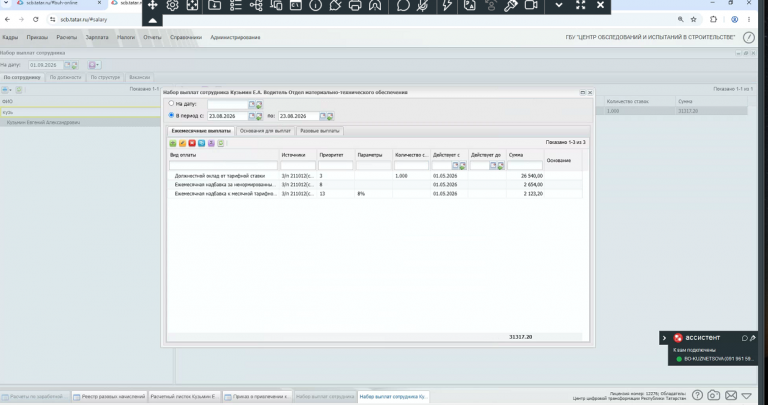Click red delete-record icon in payments toolbar
The image size is (768, 405).
tap(192, 143)
